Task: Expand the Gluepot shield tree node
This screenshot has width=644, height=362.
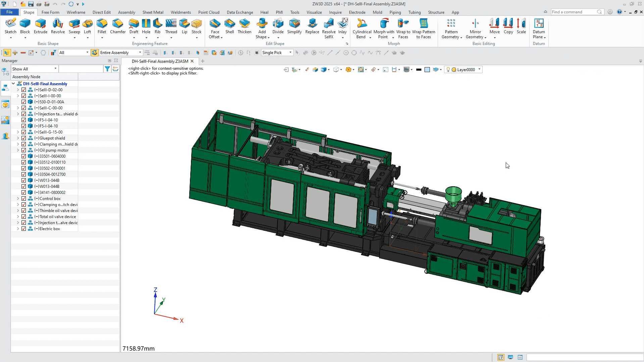Action: pyautogui.click(x=18, y=138)
